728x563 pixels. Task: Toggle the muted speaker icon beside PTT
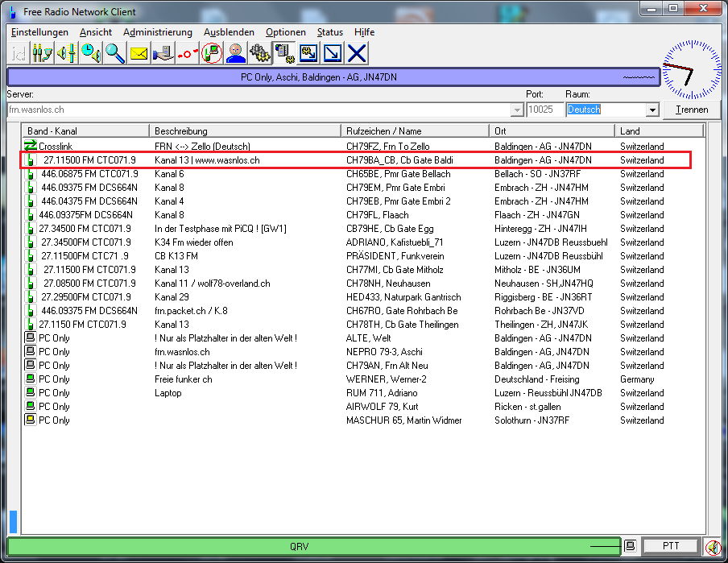tap(713, 547)
